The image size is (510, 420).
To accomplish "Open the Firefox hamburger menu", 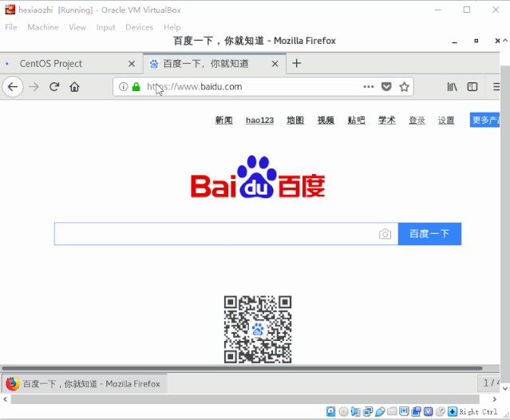I will (x=496, y=87).
